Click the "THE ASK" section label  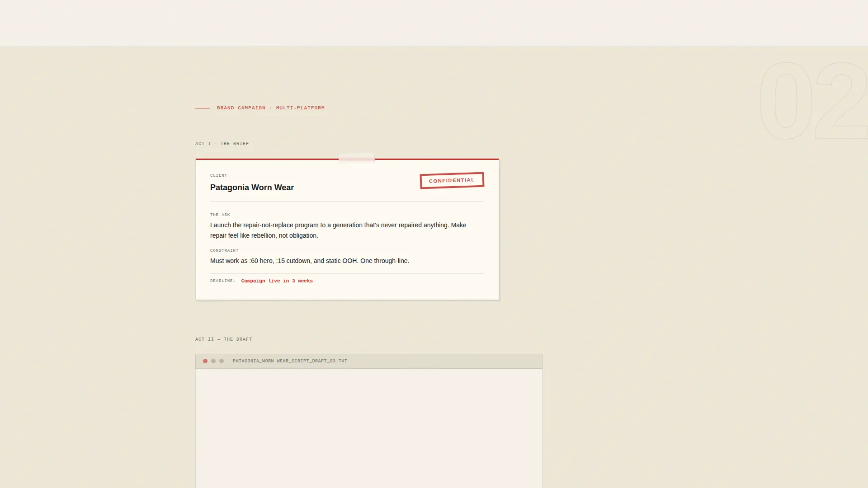[220, 215]
